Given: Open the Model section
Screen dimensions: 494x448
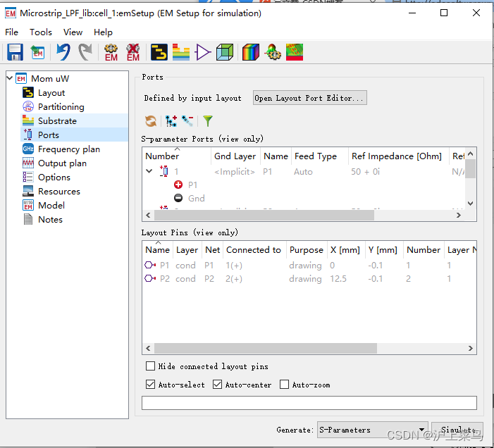Looking at the screenshot, I should 51,205.
